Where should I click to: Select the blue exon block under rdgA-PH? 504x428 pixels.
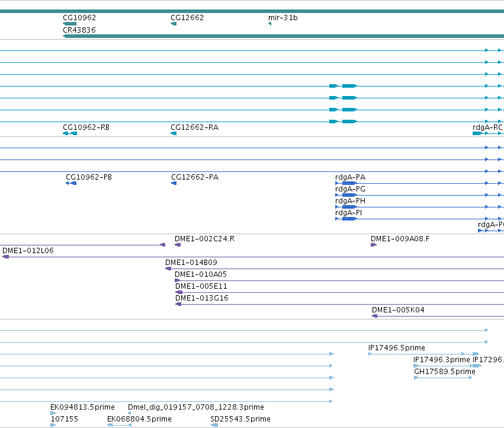coord(349,207)
